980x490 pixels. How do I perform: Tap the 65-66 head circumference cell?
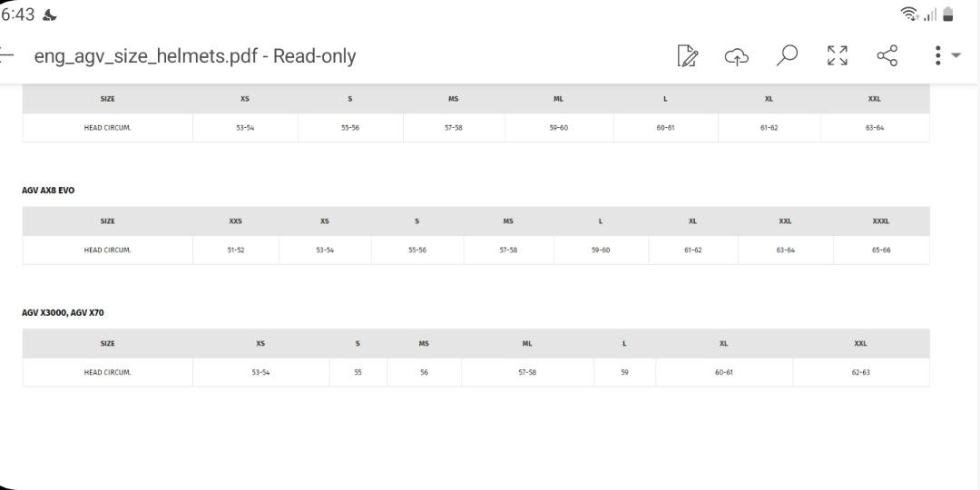(x=881, y=250)
